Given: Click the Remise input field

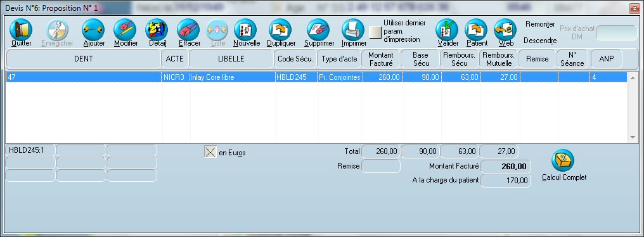Looking at the screenshot, I should point(381,166).
